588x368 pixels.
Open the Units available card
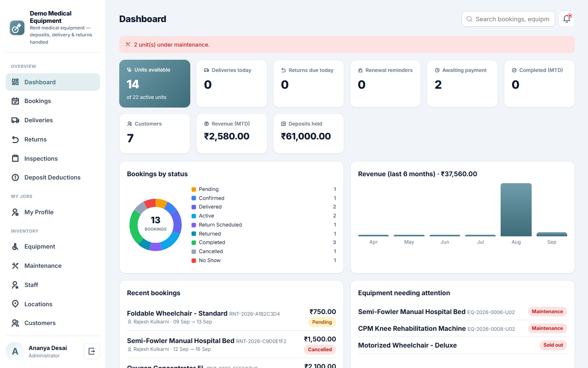coord(155,84)
